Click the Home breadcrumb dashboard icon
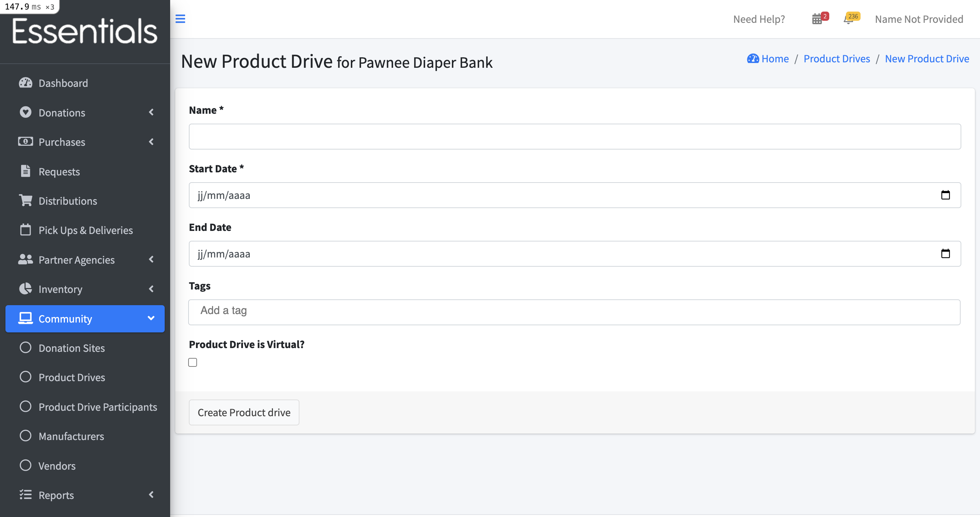980x517 pixels. point(753,59)
